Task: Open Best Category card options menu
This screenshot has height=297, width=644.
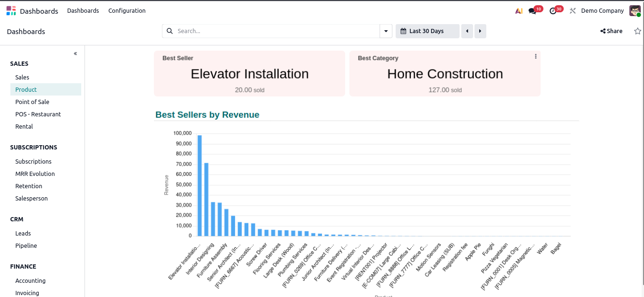Action: click(535, 56)
